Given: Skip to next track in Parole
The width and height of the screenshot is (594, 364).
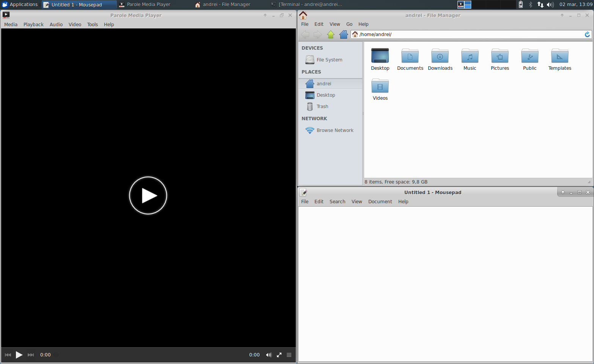Looking at the screenshot, I should [30, 355].
